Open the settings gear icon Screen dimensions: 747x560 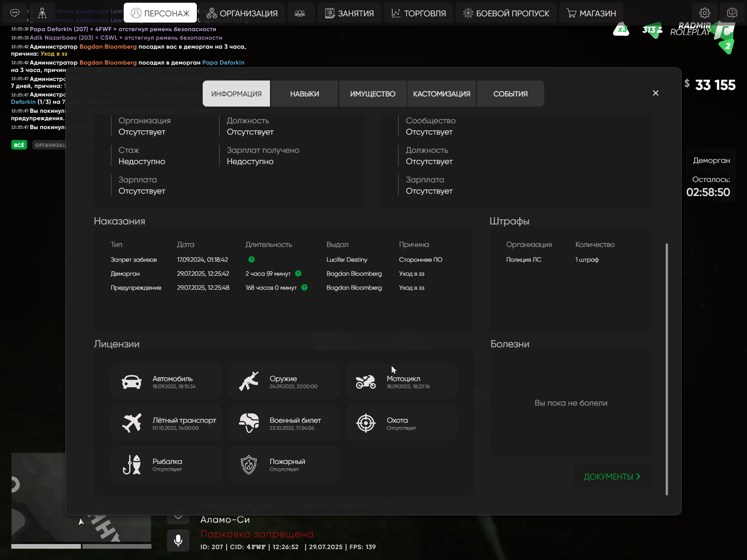(705, 13)
